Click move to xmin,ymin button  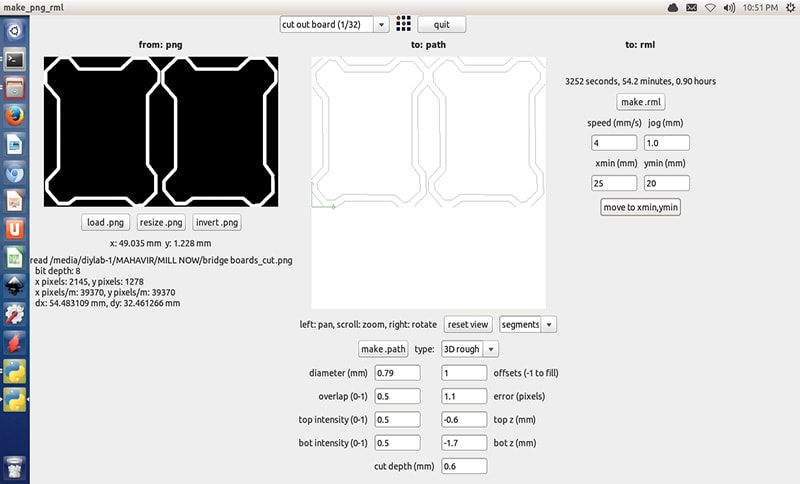pos(640,207)
